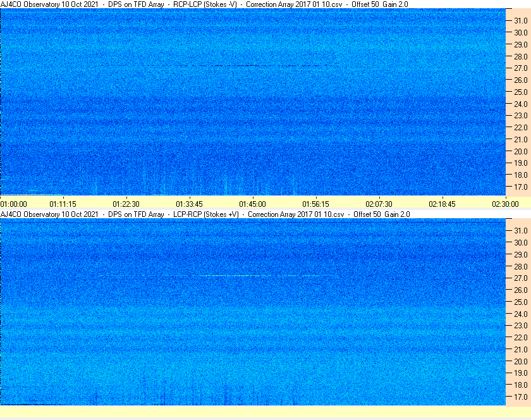
Task: Click 'AJ4CO Observatory 10 Oct 2021' in Stokes -V title
Action: click(x=49, y=4)
